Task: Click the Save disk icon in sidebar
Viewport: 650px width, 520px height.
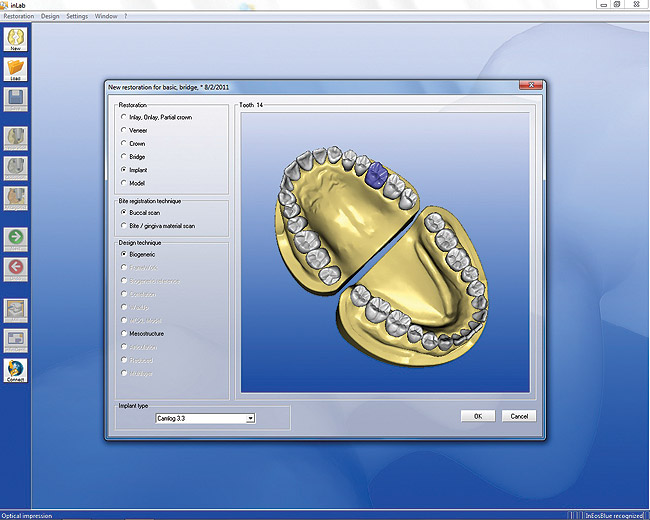Action: [17, 98]
